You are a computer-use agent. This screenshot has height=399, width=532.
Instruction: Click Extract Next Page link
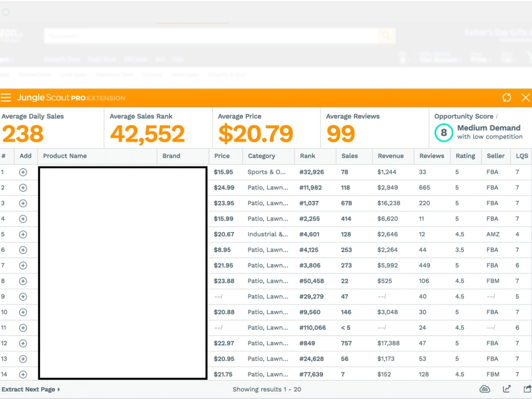(x=31, y=389)
